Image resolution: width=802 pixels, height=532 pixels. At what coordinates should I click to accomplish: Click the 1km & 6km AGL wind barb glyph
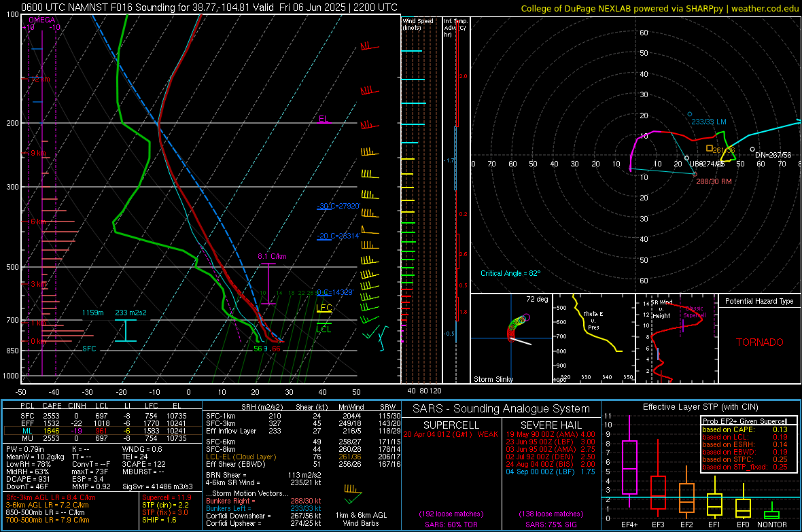coord(353,494)
